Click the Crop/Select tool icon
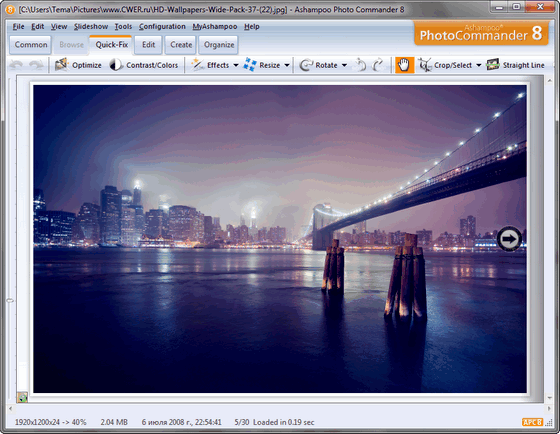Screen dimensions: 560x434 [425, 65]
